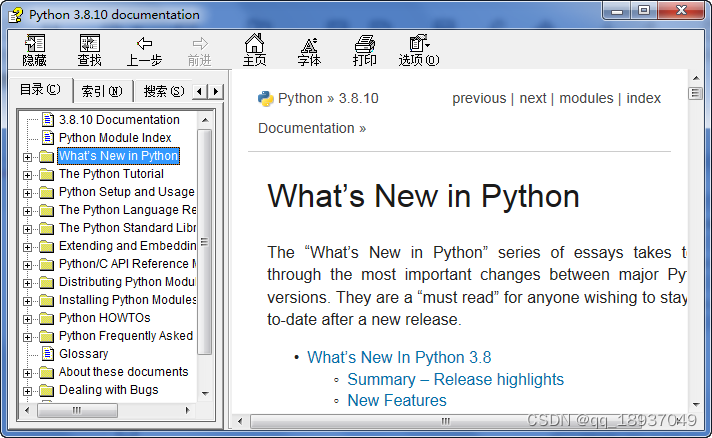Image resolution: width=712 pixels, height=438 pixels.
Task: Expand The Python Tutorial tree node
Action: tap(28, 175)
